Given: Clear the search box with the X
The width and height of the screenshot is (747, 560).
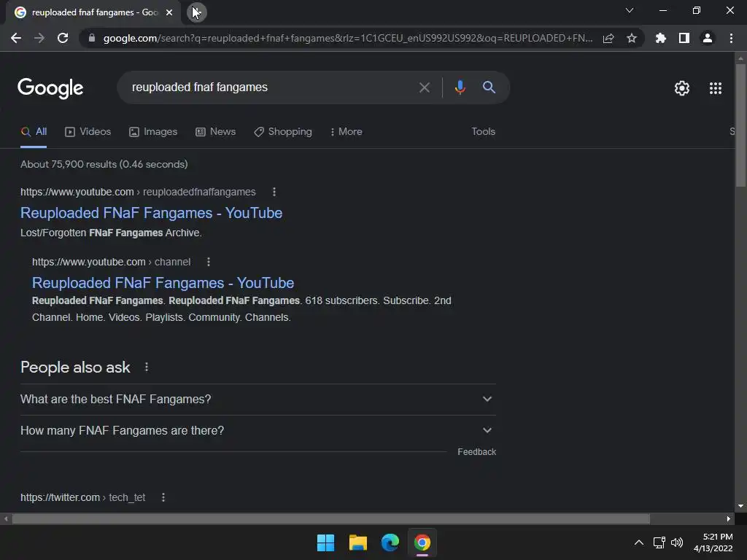Looking at the screenshot, I should click(425, 87).
